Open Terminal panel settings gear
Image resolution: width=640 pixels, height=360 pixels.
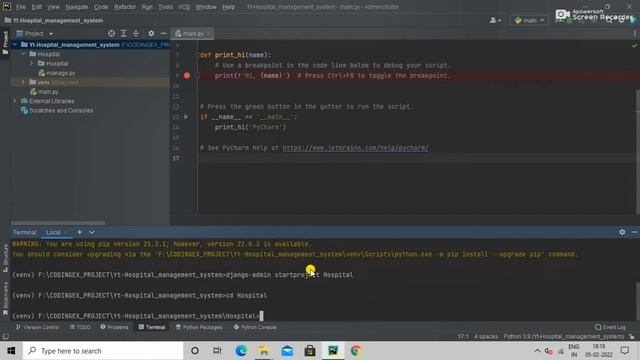[622, 232]
